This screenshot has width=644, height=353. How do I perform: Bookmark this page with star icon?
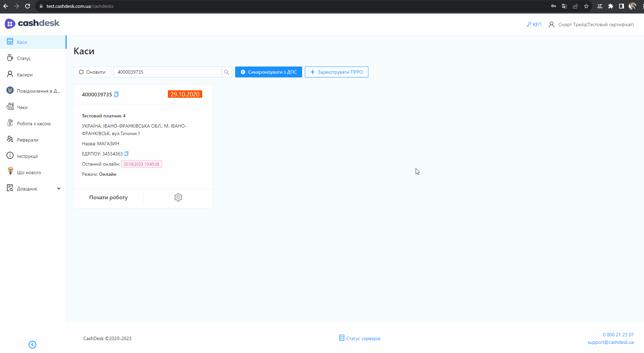tap(586, 6)
